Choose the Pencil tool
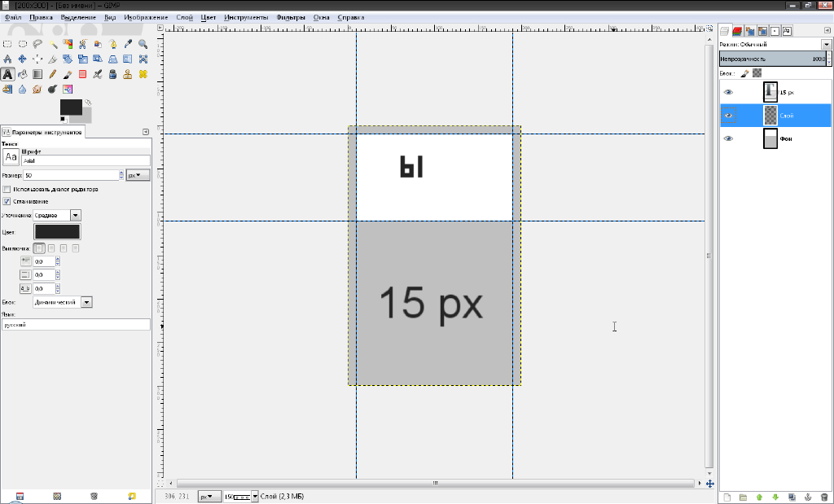 [52, 74]
